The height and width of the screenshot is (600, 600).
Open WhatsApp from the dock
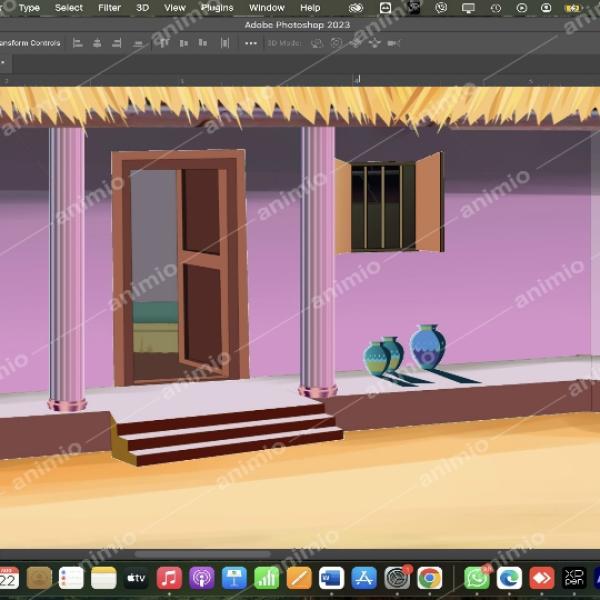click(477, 578)
